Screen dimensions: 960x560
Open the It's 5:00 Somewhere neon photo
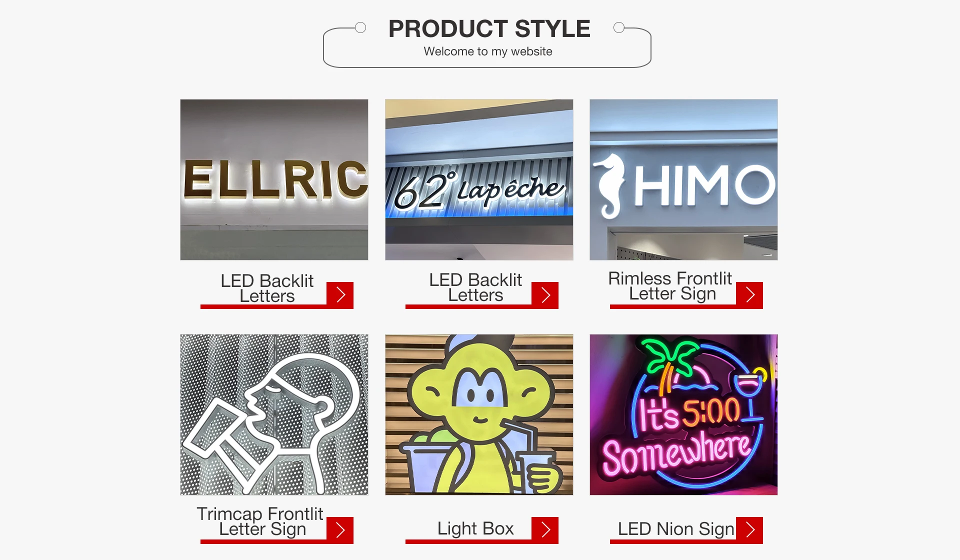pos(683,414)
